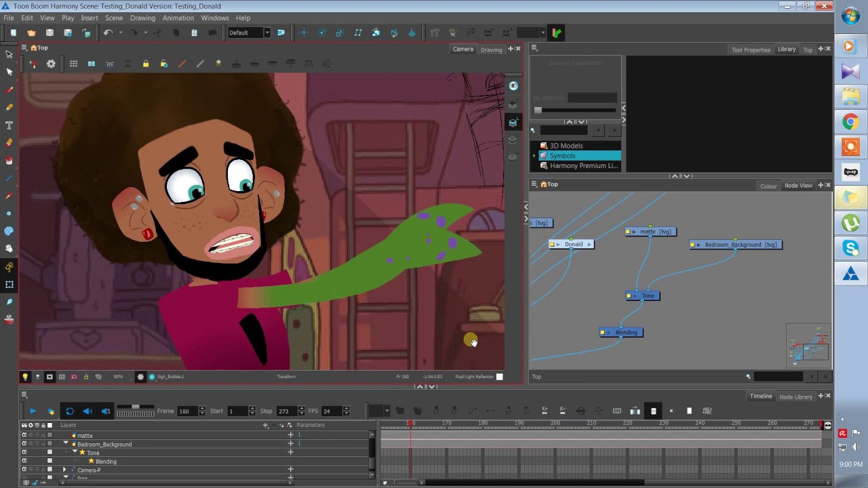This screenshot has height=488, width=868.
Task: Click the Bedroom_Background node in Node View
Action: click(736, 245)
